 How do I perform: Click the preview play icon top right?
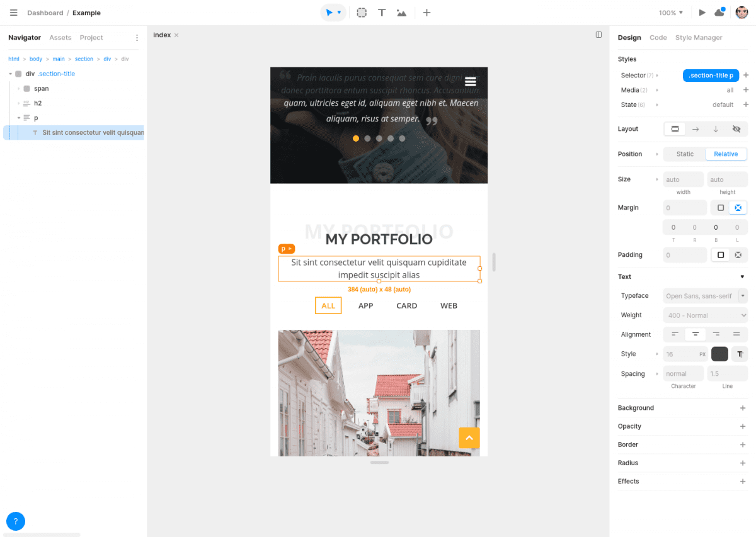[x=702, y=12]
